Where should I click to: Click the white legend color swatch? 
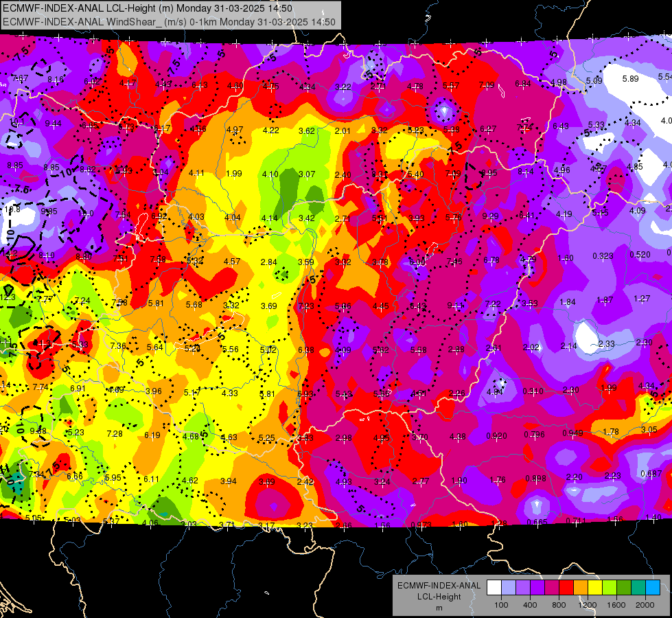tap(494, 588)
